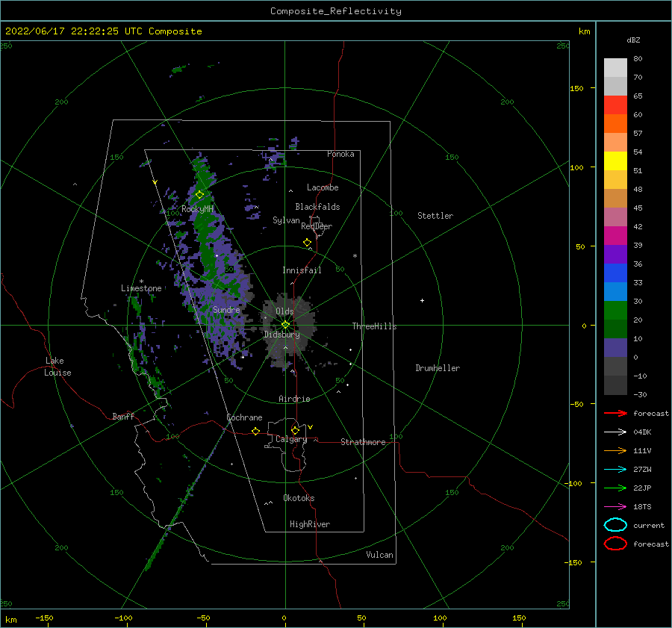This screenshot has height=628, width=672.
Task: Click the Sundre label
Action: 226,309
